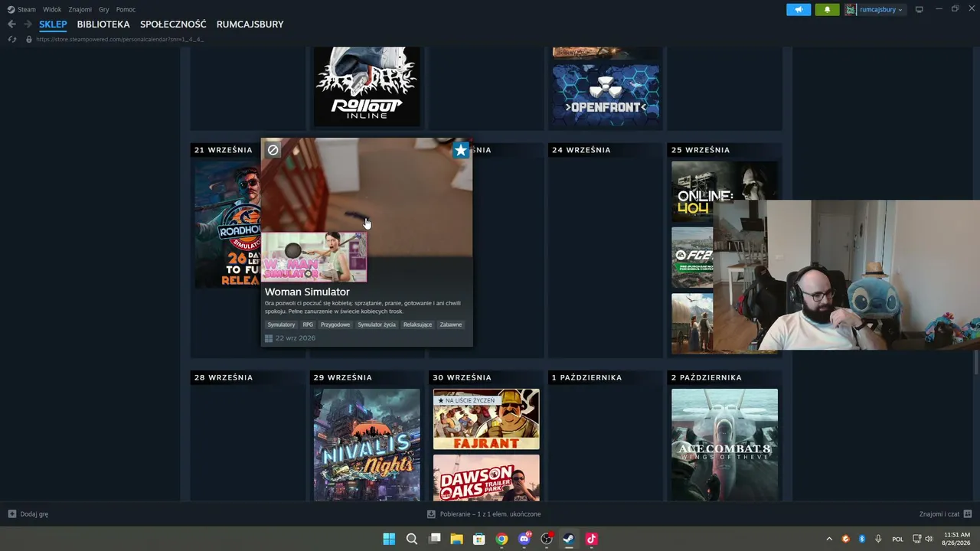Click the '30 WRZEŚNIA' date header
Image resolution: width=980 pixels, height=551 pixels.
click(x=462, y=377)
